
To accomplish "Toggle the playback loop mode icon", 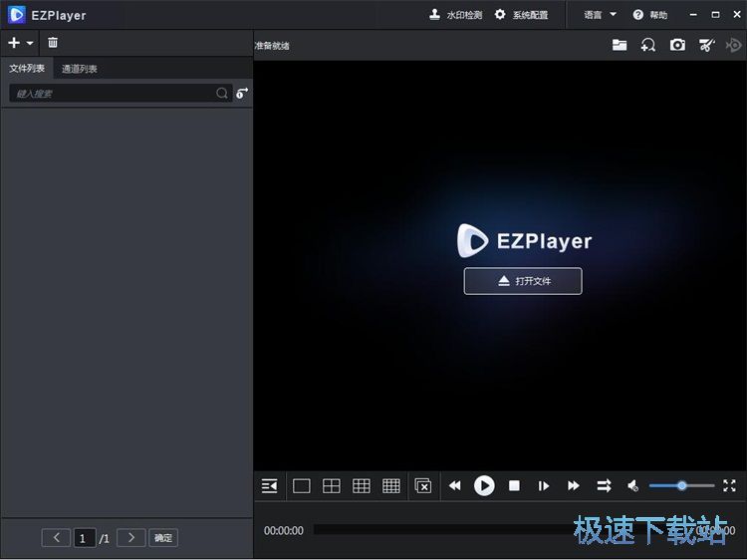I will coord(604,486).
